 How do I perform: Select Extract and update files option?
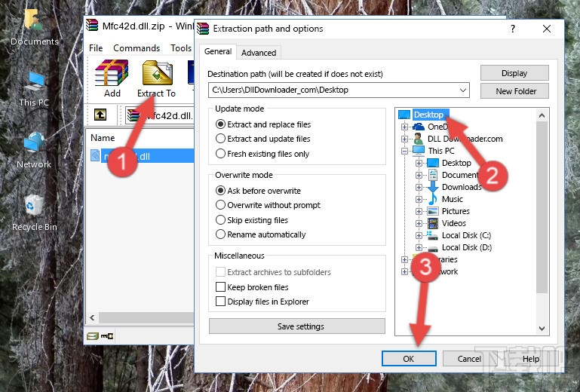click(x=263, y=139)
